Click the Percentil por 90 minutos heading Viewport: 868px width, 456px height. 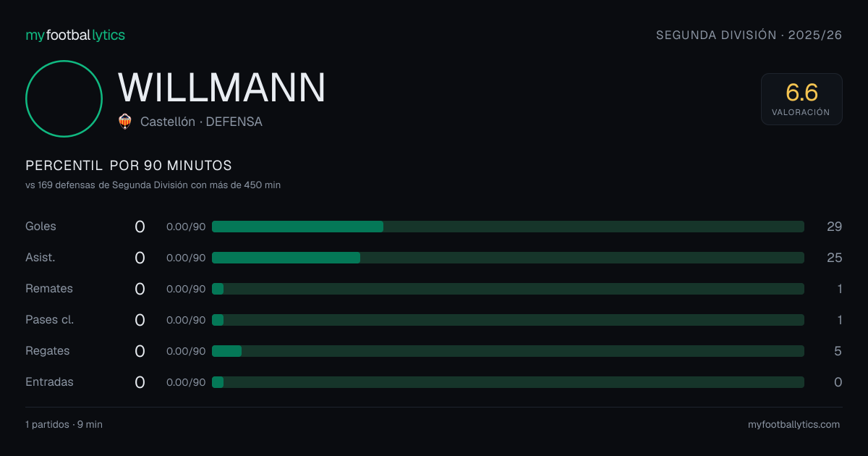[x=129, y=166]
